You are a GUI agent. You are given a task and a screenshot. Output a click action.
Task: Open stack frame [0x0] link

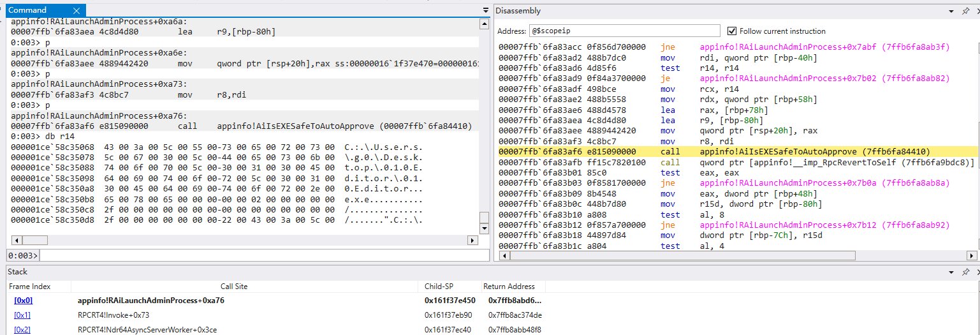(23, 301)
